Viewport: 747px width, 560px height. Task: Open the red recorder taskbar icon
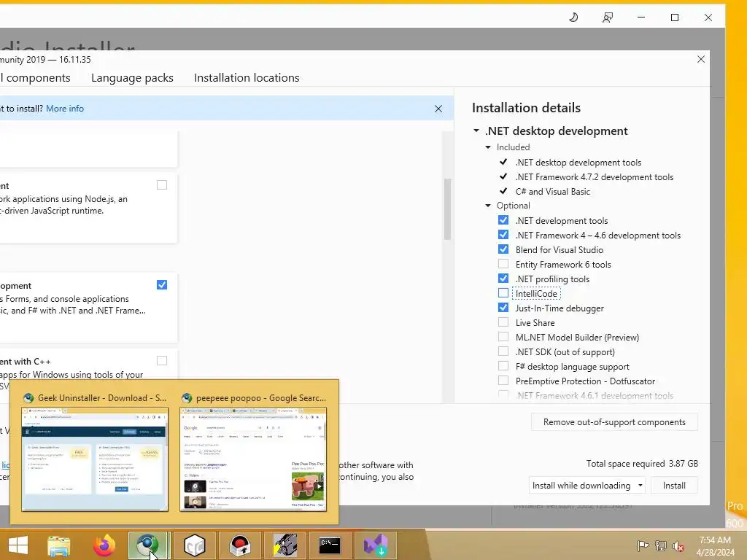point(239,545)
